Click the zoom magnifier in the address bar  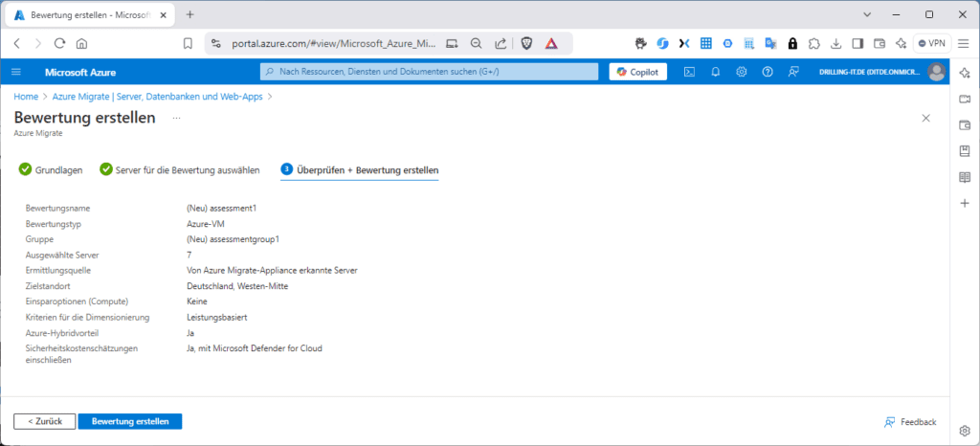coord(476,44)
